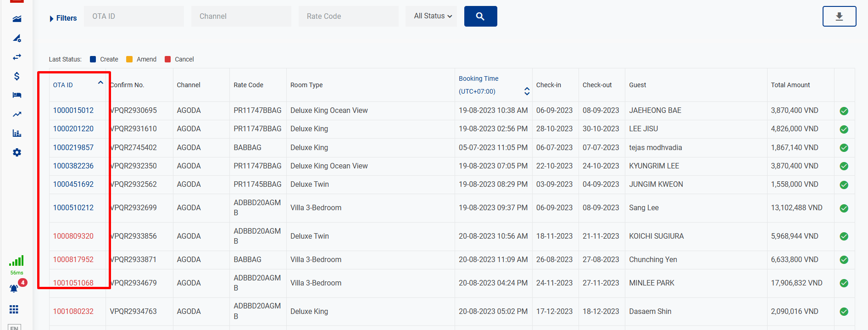The height and width of the screenshot is (330, 868).
Task: Click green check icon for Sang Lee row
Action: pos(844,208)
